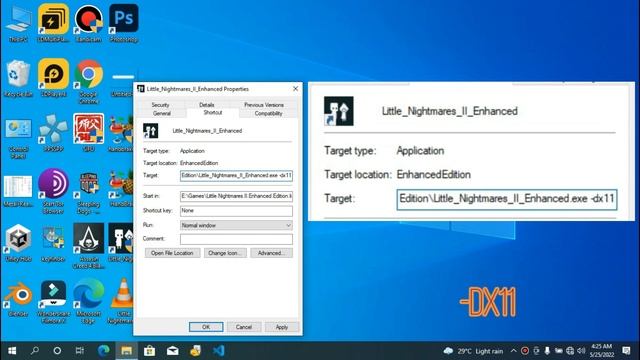The height and width of the screenshot is (360, 640).
Task: Close the Properties dialog
Action: tap(296, 89)
